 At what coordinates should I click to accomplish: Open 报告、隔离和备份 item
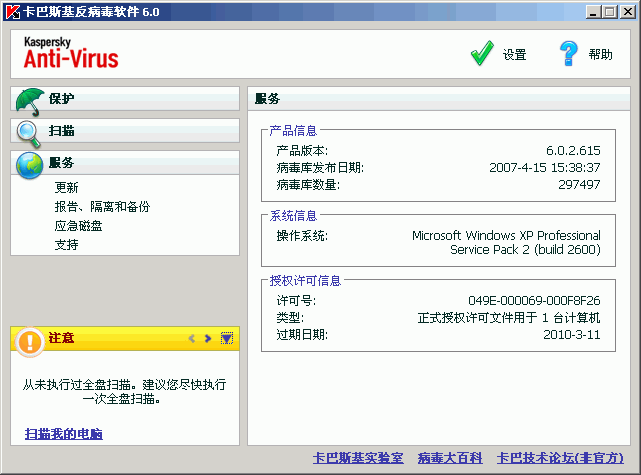pyautogui.click(x=102, y=206)
